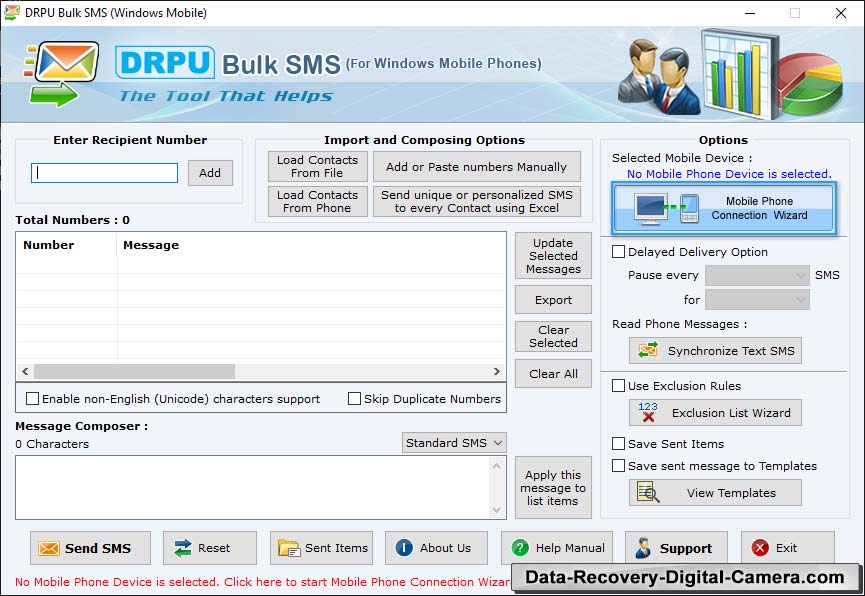Click the Synchronize Text SMS arrows icon

(648, 350)
